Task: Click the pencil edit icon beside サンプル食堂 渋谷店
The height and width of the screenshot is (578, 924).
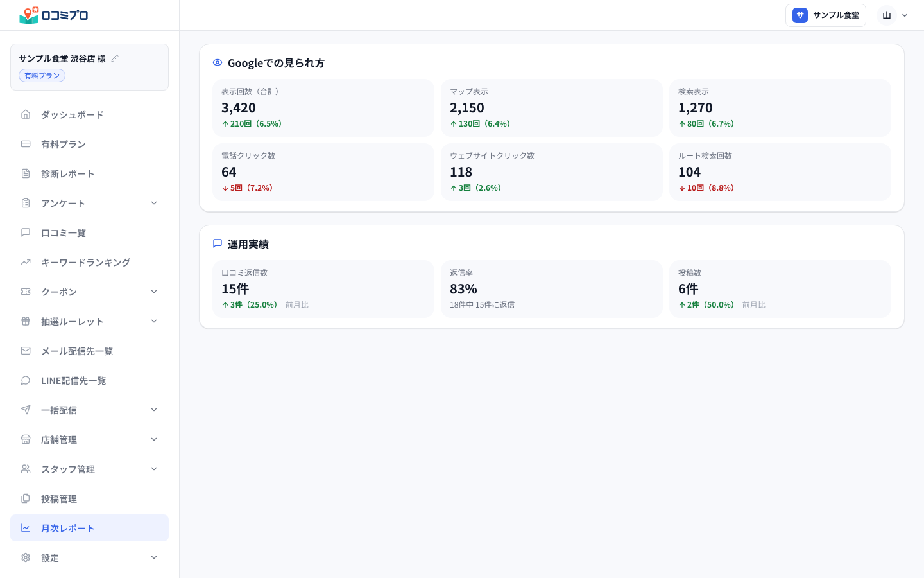Action: point(115,58)
